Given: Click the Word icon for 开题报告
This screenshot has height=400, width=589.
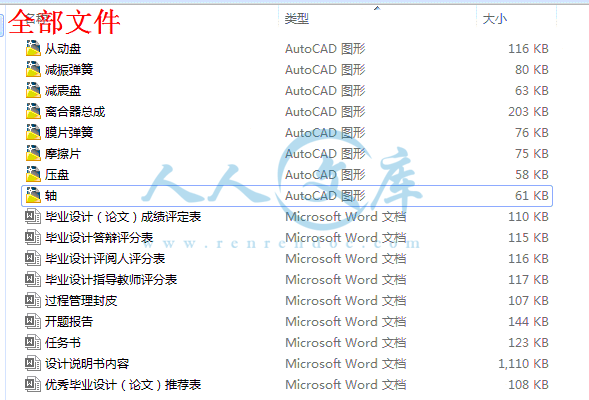Looking at the screenshot, I should tap(33, 322).
